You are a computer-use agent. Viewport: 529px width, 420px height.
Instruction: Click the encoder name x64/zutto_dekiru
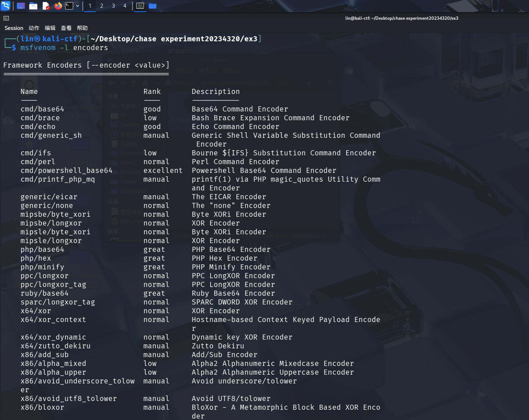56,346
